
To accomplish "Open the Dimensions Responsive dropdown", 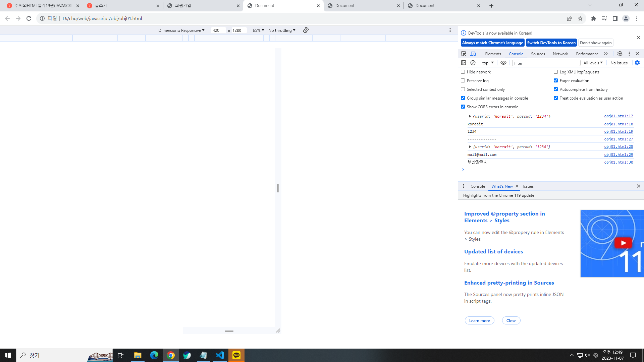I will click(181, 30).
